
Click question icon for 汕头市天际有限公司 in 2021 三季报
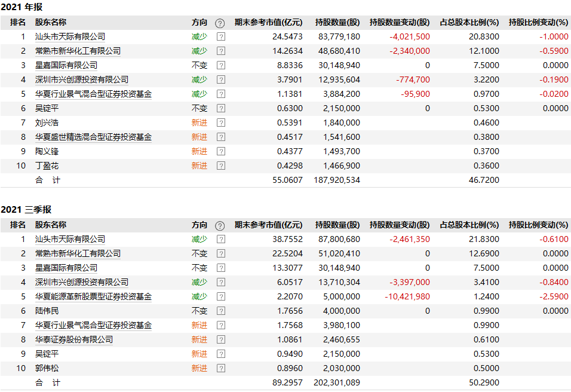point(220,240)
